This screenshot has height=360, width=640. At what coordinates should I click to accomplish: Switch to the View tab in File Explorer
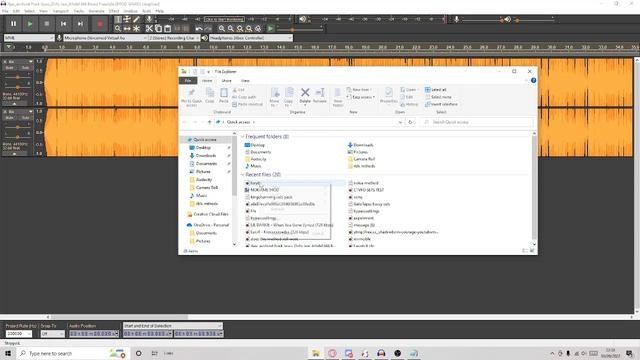pos(245,81)
